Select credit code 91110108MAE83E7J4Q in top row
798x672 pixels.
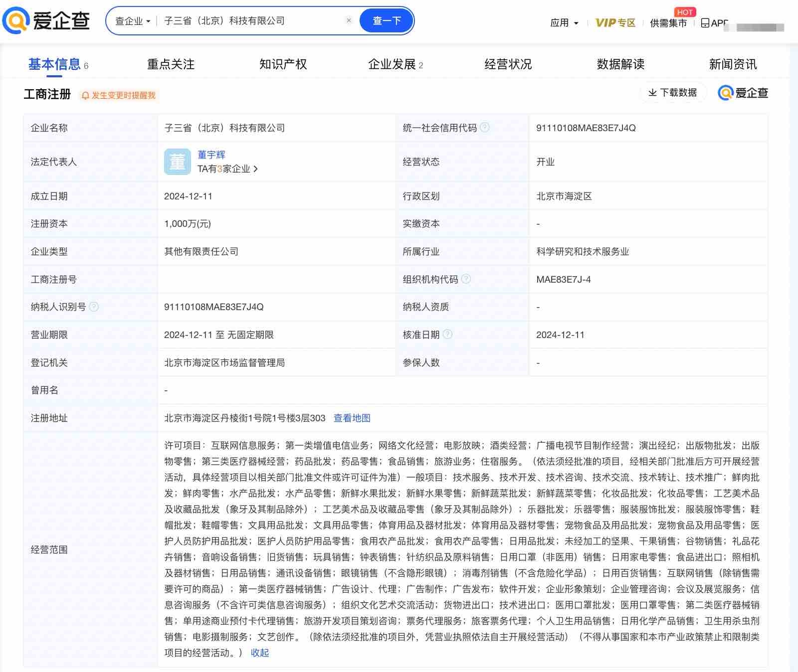click(x=586, y=128)
